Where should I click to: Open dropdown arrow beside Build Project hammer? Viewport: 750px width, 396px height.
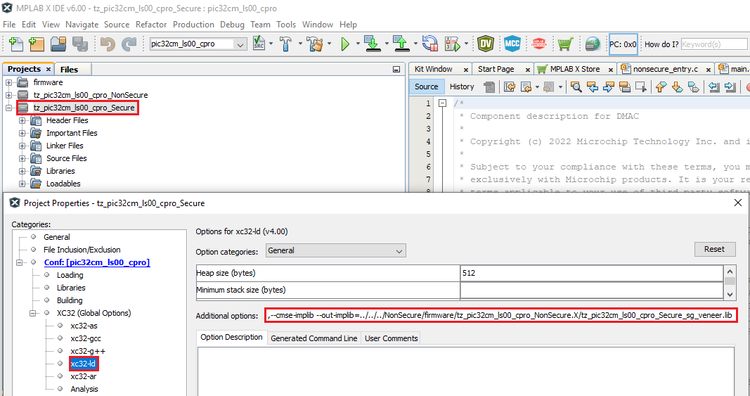[x=300, y=44]
